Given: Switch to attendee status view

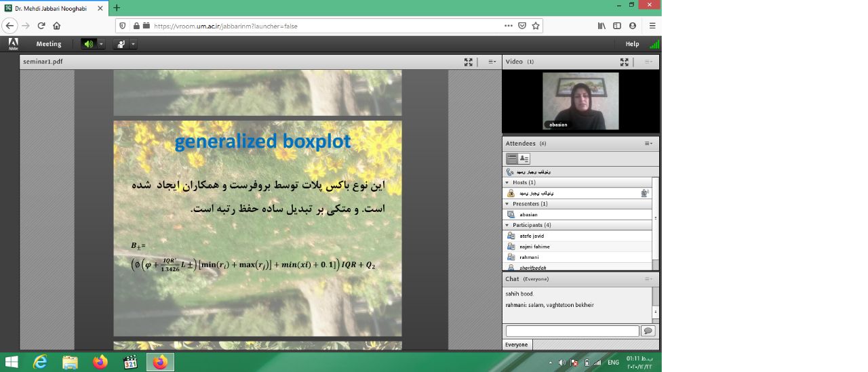Looking at the screenshot, I should 524,159.
